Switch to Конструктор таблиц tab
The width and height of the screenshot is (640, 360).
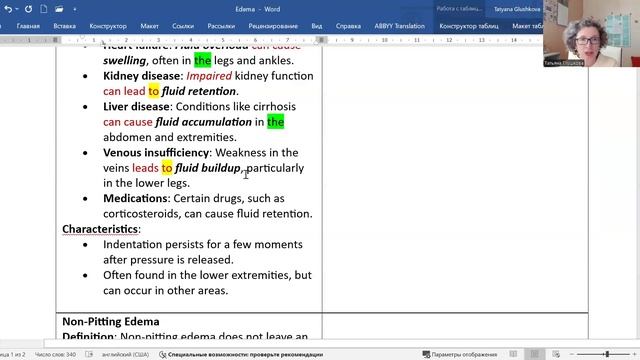click(x=469, y=26)
